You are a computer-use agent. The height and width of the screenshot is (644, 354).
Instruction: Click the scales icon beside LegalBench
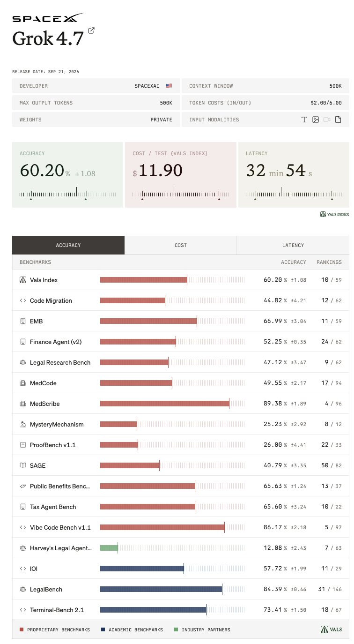[23, 589]
